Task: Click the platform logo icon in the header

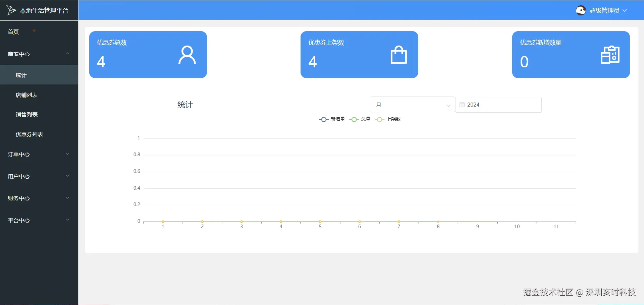Action: [11, 10]
